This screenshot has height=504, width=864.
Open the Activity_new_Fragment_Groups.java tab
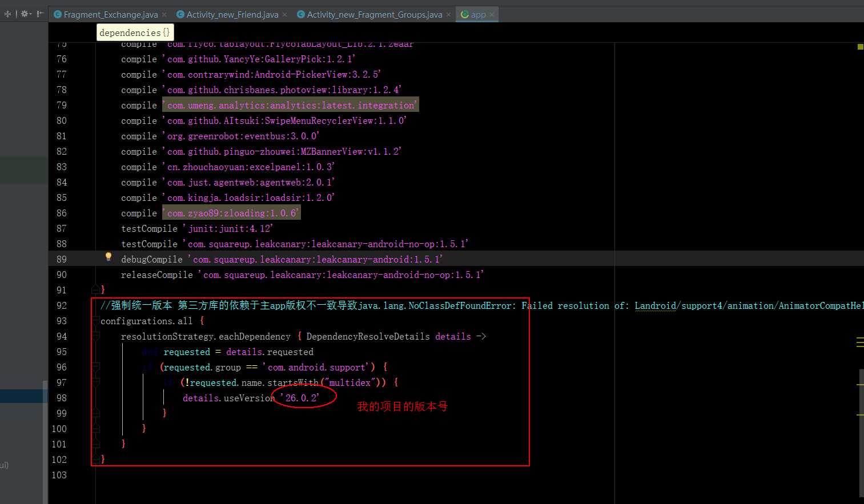pos(374,15)
